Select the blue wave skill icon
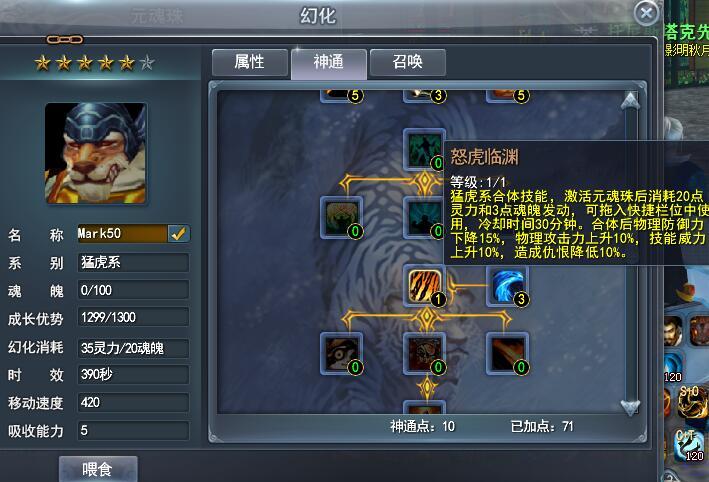Viewport: 709px width, 482px height. 507,286
